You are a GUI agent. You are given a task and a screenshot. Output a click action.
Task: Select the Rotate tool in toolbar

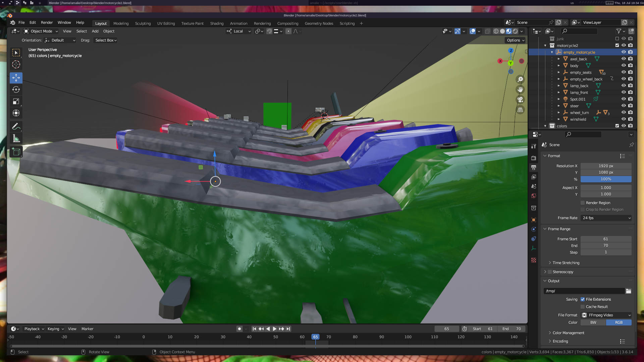[16, 89]
